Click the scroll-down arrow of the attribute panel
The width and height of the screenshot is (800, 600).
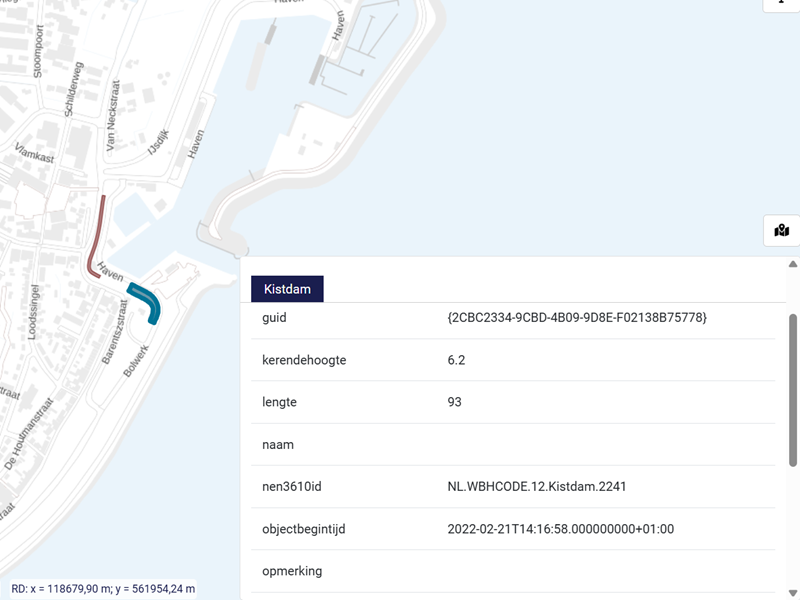(x=793, y=591)
